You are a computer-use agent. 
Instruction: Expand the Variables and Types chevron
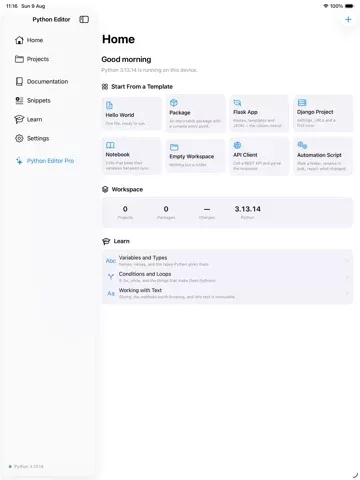click(347, 261)
